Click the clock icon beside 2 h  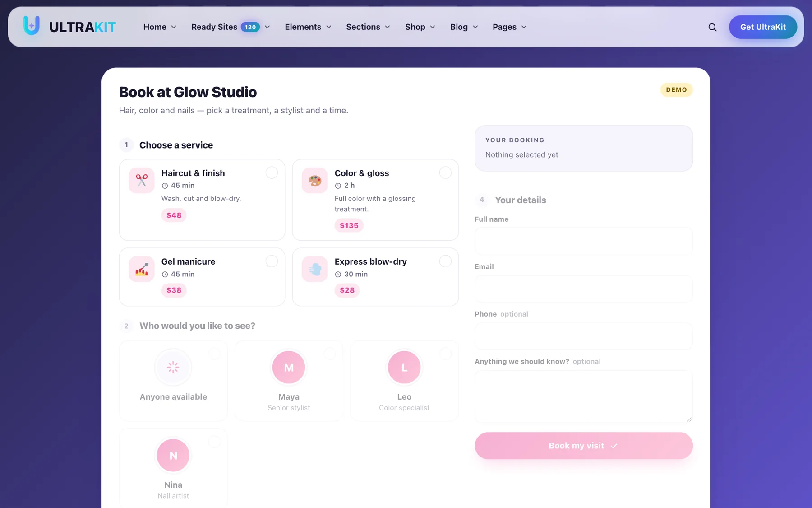[338, 186]
